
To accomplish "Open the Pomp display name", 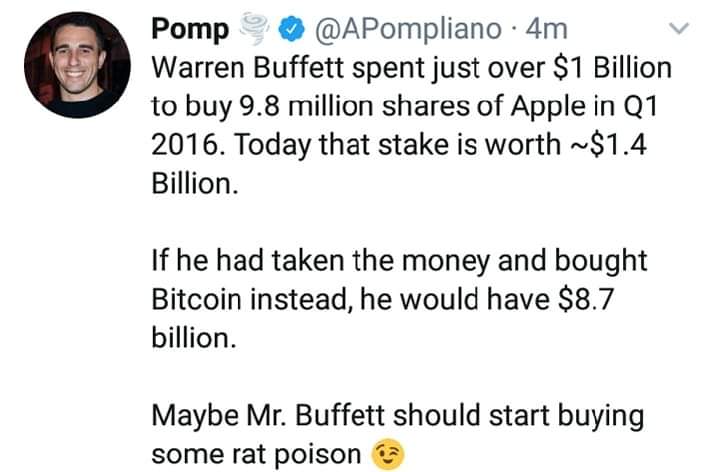I will (x=187, y=30).
